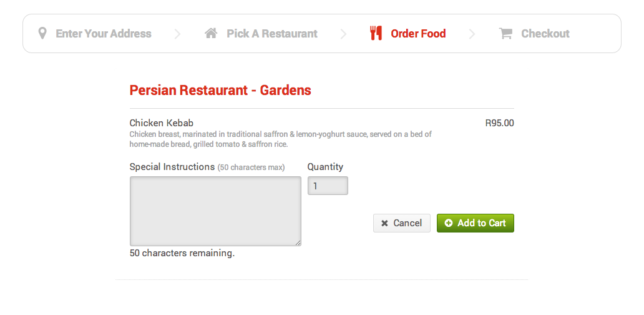The image size is (644, 315).
Task: Click the Persian Restaurant - Gardens heading
Action: (x=220, y=90)
